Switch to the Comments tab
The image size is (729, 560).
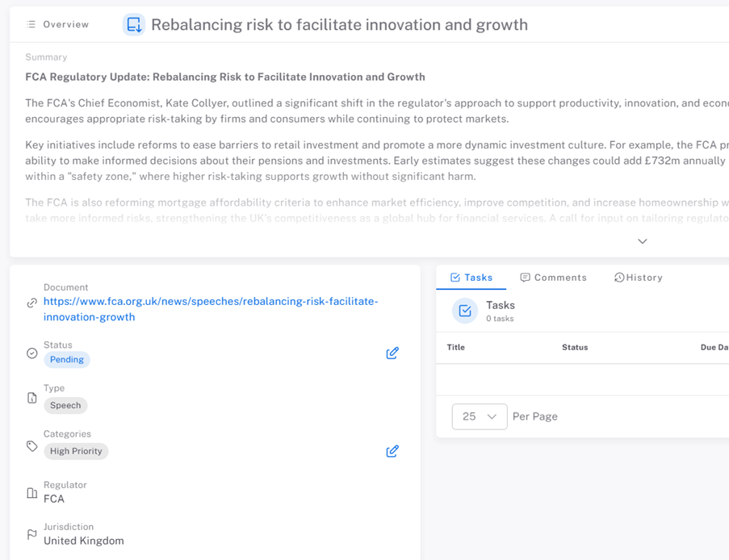tap(554, 278)
